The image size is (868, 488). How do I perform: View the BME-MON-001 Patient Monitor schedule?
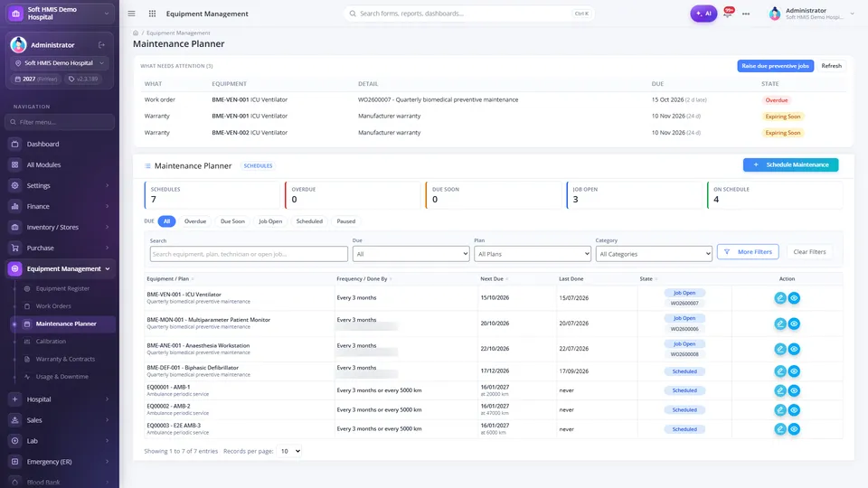click(794, 324)
